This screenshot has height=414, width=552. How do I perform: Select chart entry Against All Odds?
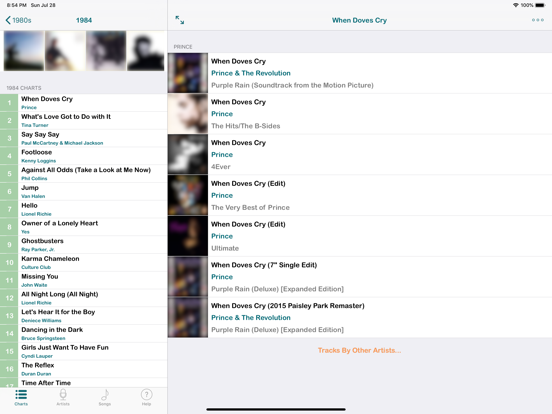83,174
